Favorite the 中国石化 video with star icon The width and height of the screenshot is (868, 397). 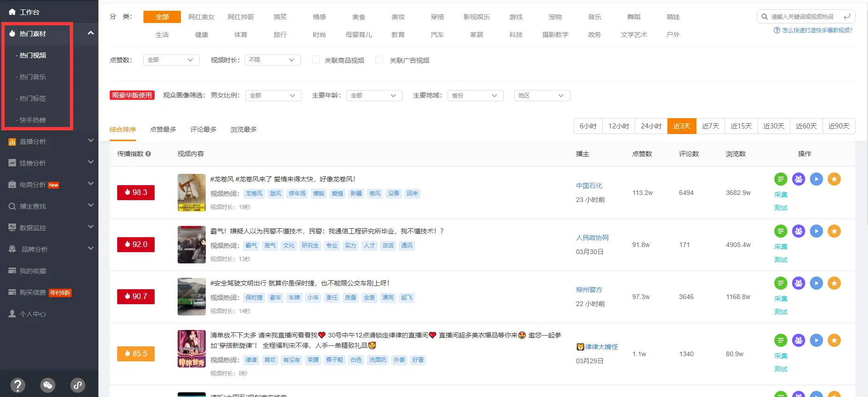834,179
